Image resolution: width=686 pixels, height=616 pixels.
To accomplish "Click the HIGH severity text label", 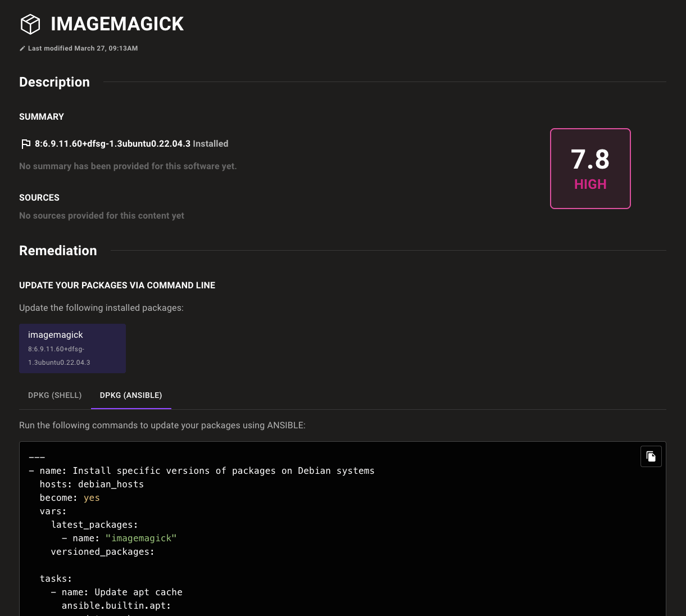I will [590, 184].
